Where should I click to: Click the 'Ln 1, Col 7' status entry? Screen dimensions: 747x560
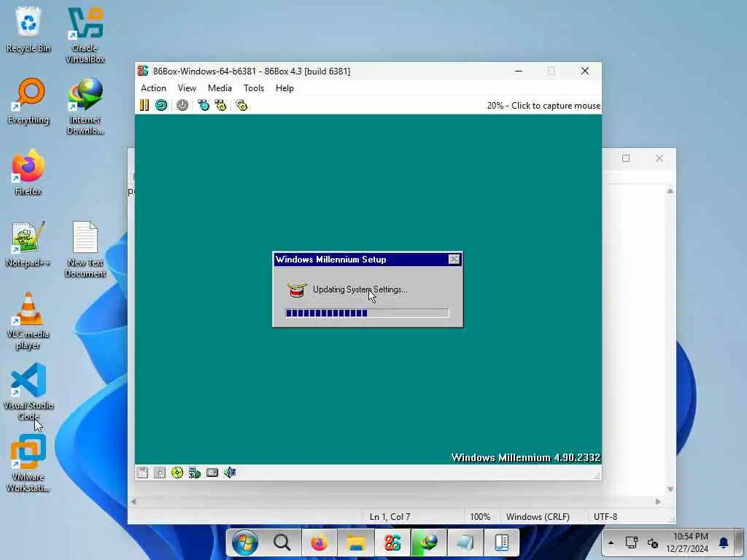390,517
